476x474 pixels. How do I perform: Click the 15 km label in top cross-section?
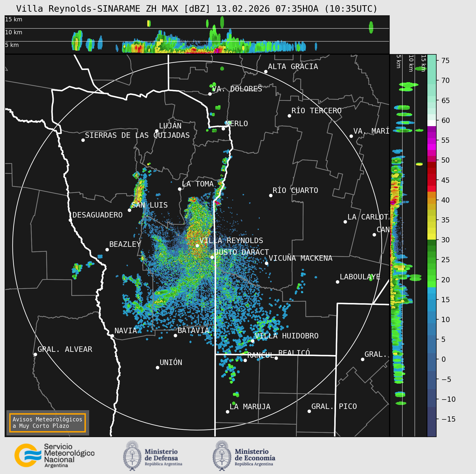tap(14, 19)
